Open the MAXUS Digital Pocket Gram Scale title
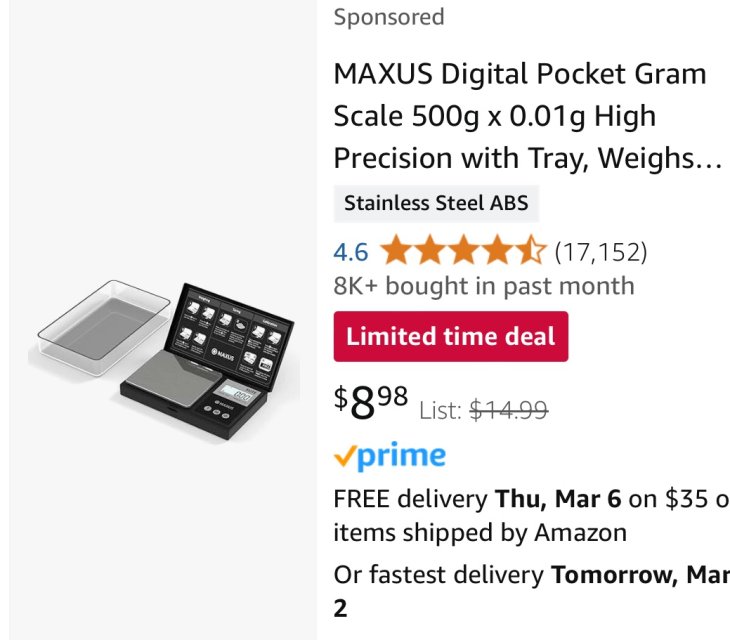The image size is (730, 640). pyautogui.click(x=528, y=116)
